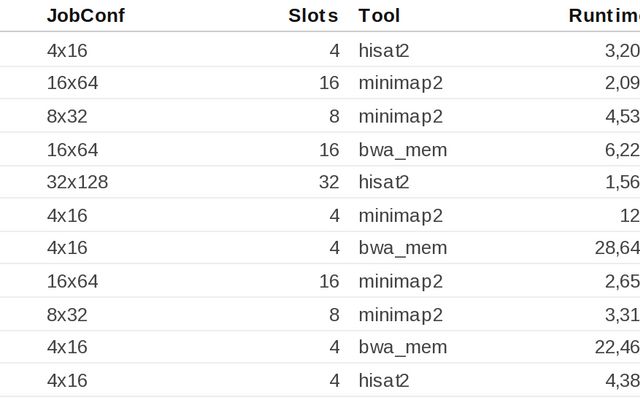Sort by the JobConf column header
The height and width of the screenshot is (400, 640).
click(85, 15)
